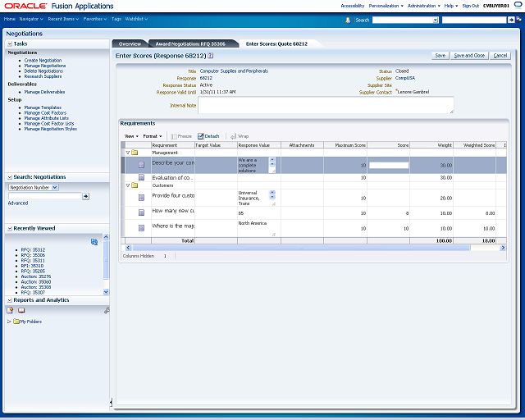This screenshot has height=420, width=525.
Task: Open the Recent Items menu
Action: click(63, 19)
